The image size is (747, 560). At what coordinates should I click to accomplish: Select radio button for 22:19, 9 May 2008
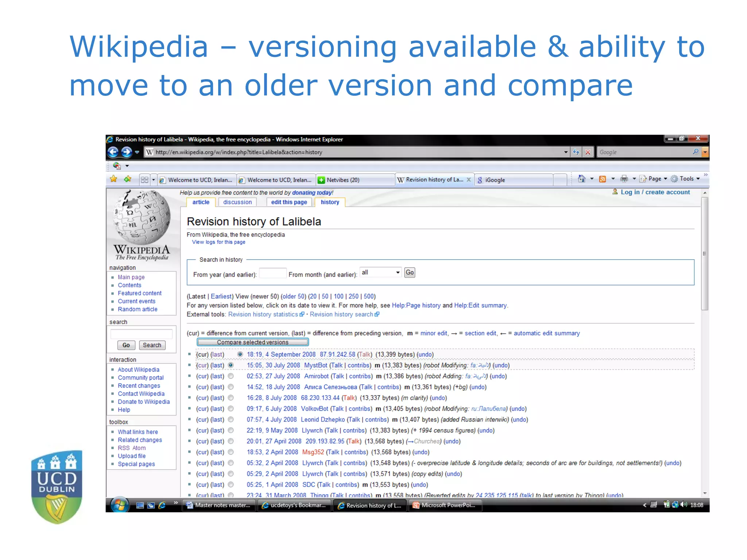click(231, 431)
